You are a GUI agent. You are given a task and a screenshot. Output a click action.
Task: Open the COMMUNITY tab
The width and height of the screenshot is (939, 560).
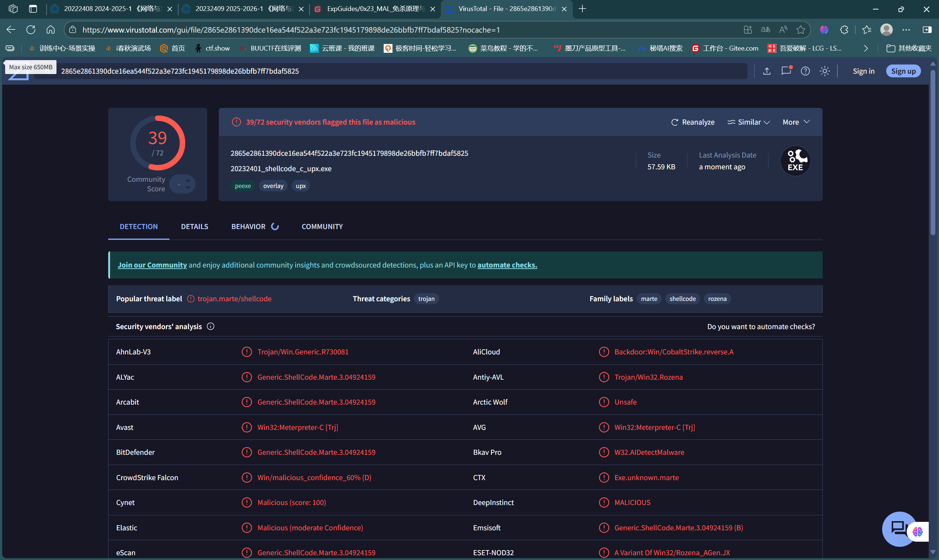tap(322, 226)
